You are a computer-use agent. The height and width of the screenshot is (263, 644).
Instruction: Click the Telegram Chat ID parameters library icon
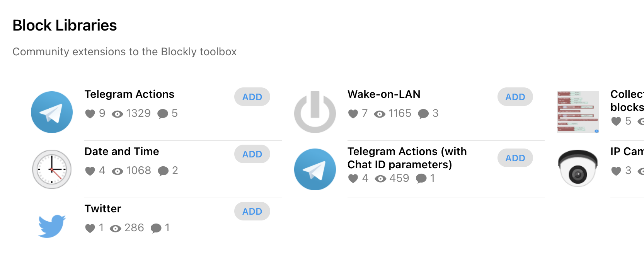point(315,169)
